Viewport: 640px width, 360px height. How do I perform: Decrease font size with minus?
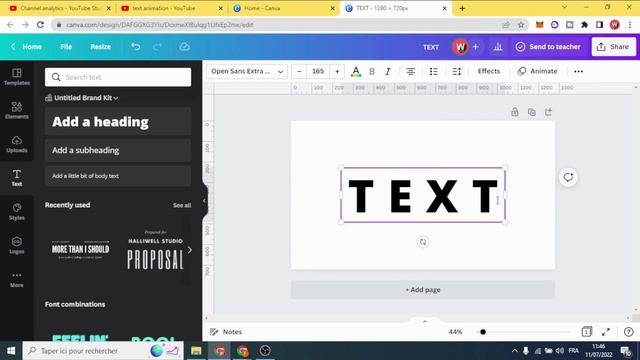pos(299,71)
